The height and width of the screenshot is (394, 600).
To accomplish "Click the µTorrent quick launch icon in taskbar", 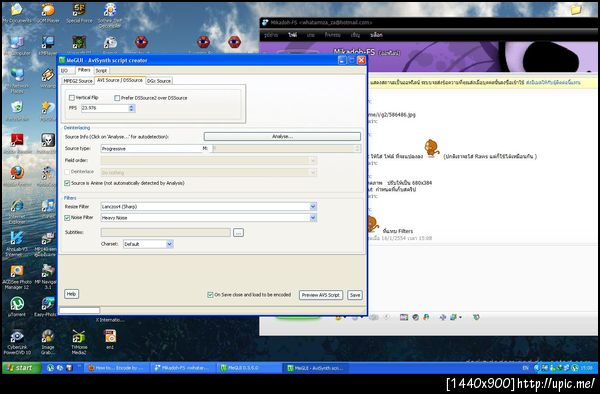I will pyautogui.click(x=50, y=368).
